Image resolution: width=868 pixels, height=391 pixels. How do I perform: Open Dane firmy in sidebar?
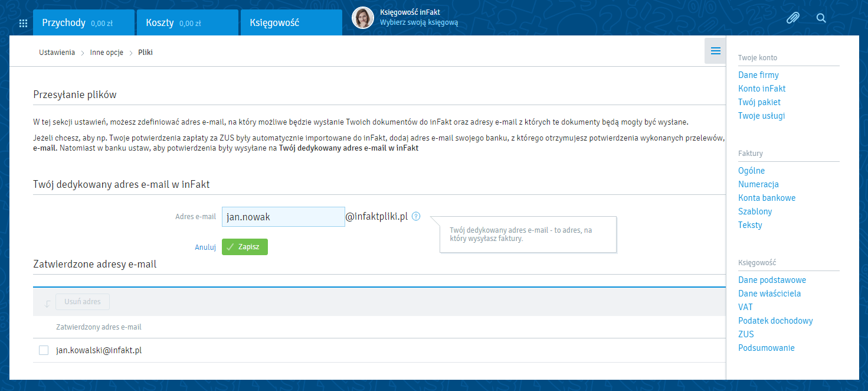coord(758,75)
